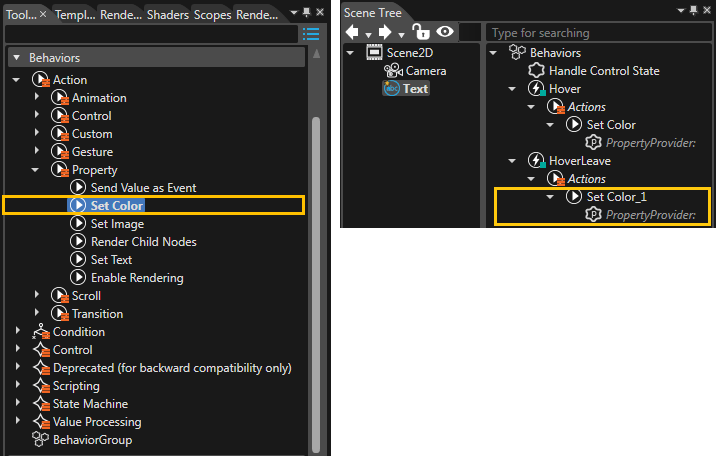Toggle the lock icon in Scene Tree
Viewport: 717px width, 457px height.
(421, 32)
